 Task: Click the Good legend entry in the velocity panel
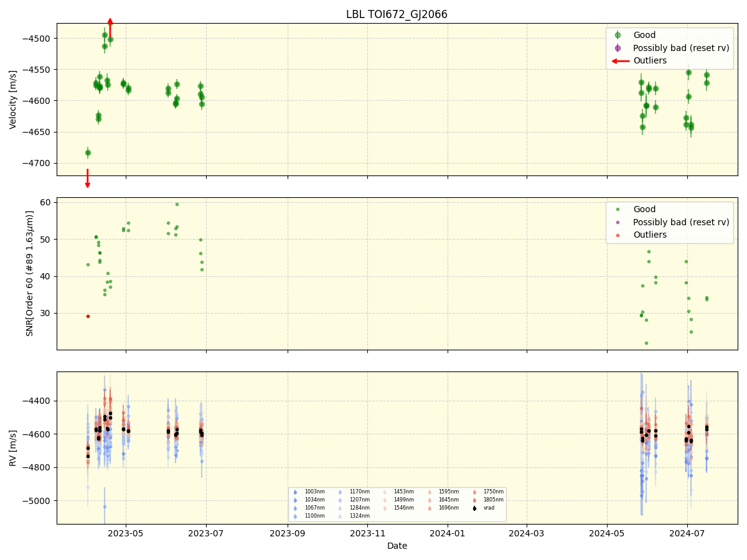[644, 35]
